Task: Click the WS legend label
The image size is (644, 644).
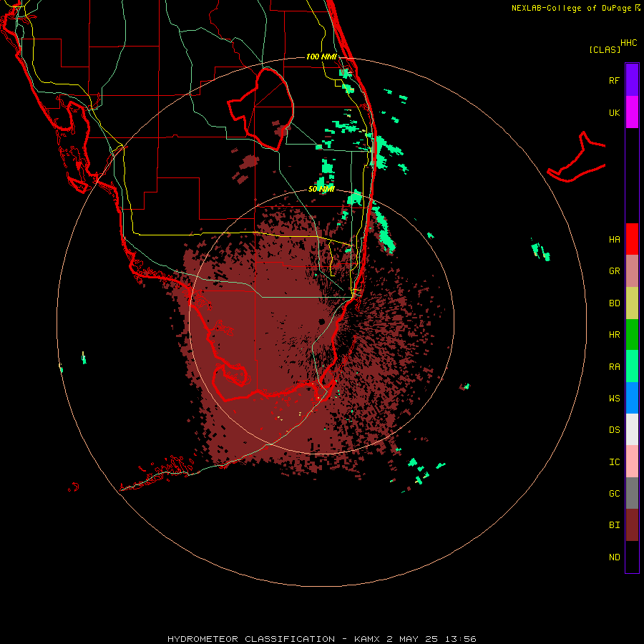Action: click(x=614, y=398)
